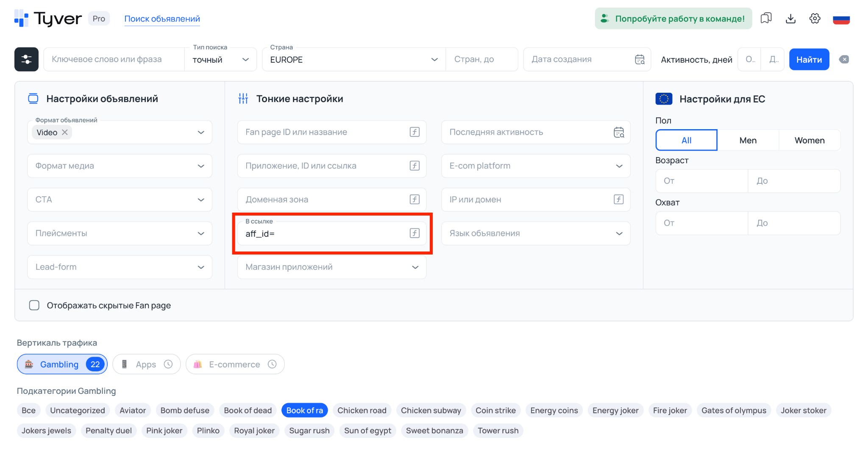Expand the Формат медиа dropdown
868x451 pixels.
[x=120, y=166]
